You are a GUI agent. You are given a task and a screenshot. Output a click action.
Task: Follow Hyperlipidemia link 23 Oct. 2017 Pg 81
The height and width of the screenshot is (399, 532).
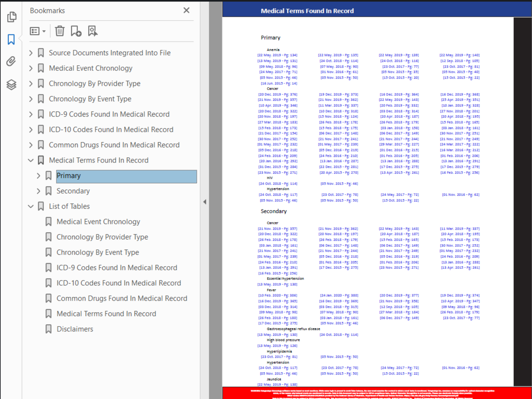pos(279,357)
